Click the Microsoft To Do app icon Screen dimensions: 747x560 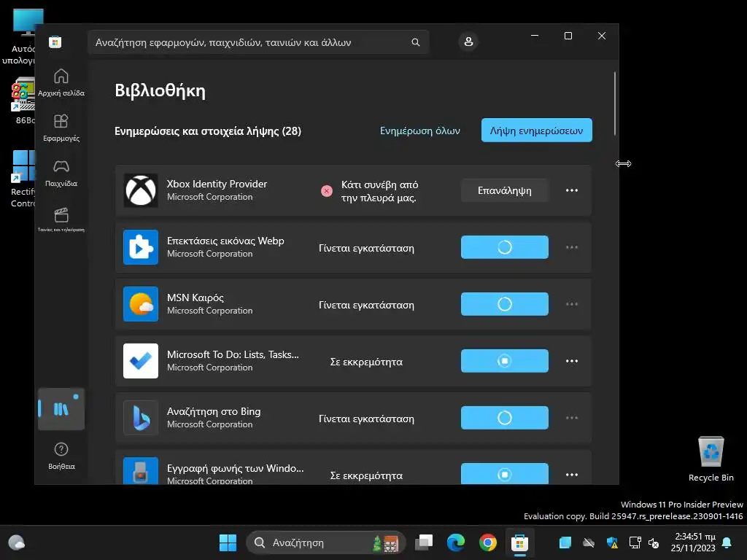(141, 361)
